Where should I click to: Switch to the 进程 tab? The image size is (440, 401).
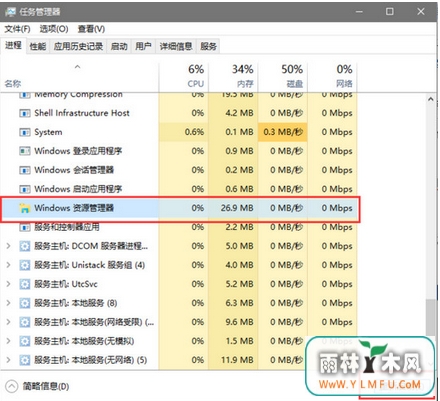(x=13, y=46)
